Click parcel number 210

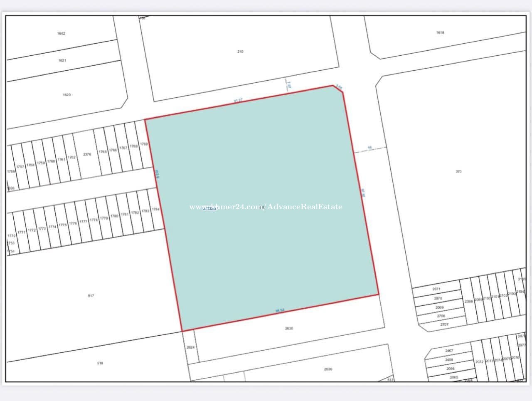[x=240, y=52]
